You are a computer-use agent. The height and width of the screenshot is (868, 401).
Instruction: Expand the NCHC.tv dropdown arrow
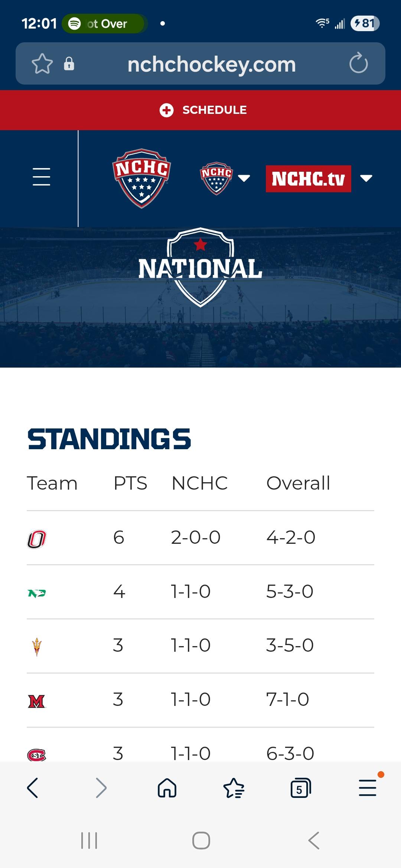[x=366, y=178]
